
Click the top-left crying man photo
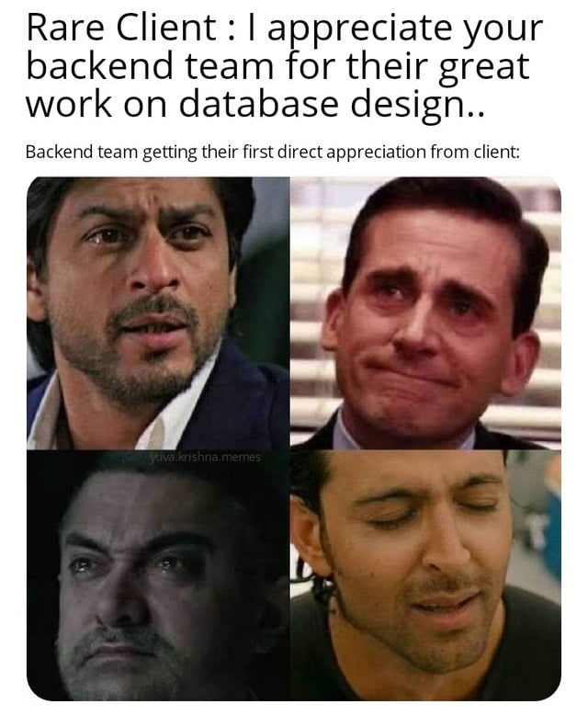(x=158, y=313)
